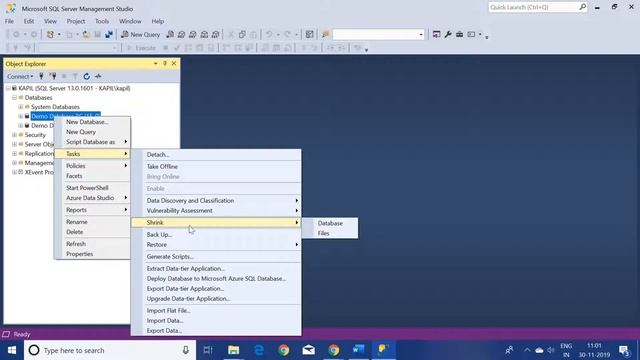
Task: Click the Analysis Services DAX Query icon
Action: 216,35
